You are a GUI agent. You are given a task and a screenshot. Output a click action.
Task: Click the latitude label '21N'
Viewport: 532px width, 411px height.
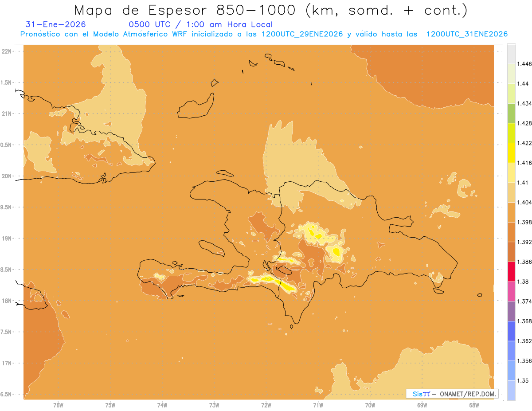tap(7, 114)
